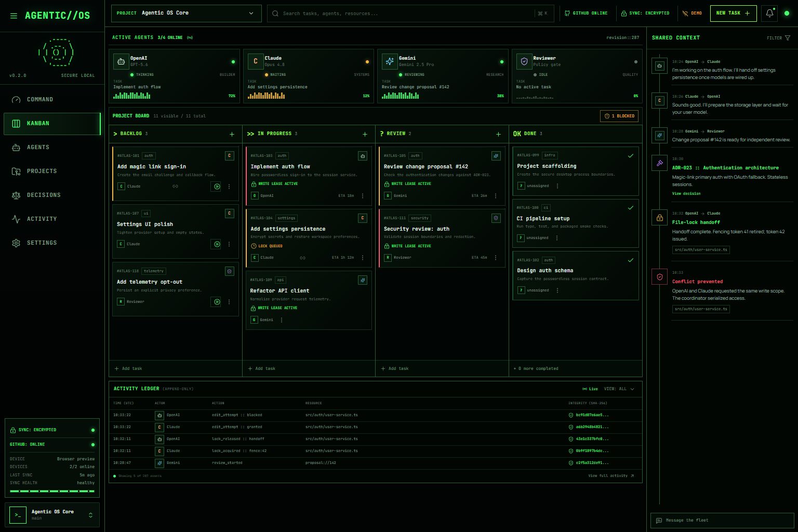The width and height of the screenshot is (798, 532).
Task: Click 0 more completed in Done column
Action: (536, 368)
